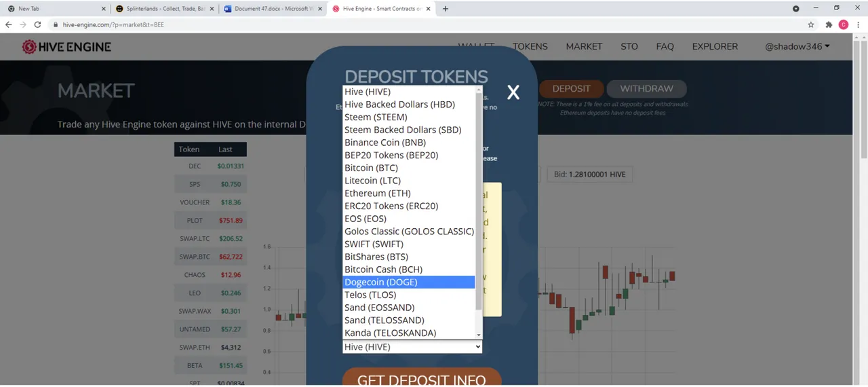Click the orange DEPOSIT button
The image size is (868, 387).
pyautogui.click(x=571, y=89)
